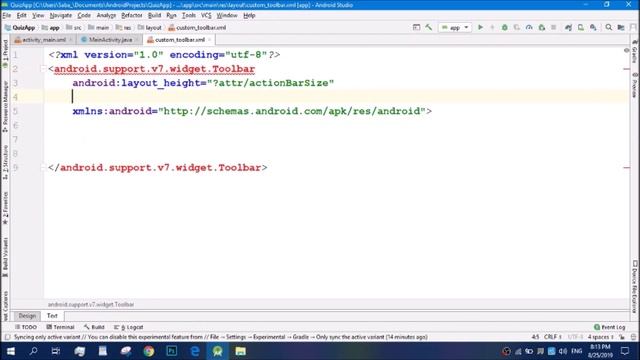The image size is (640, 360).
Task: Open the TODO tool window
Action: [x=26, y=327]
